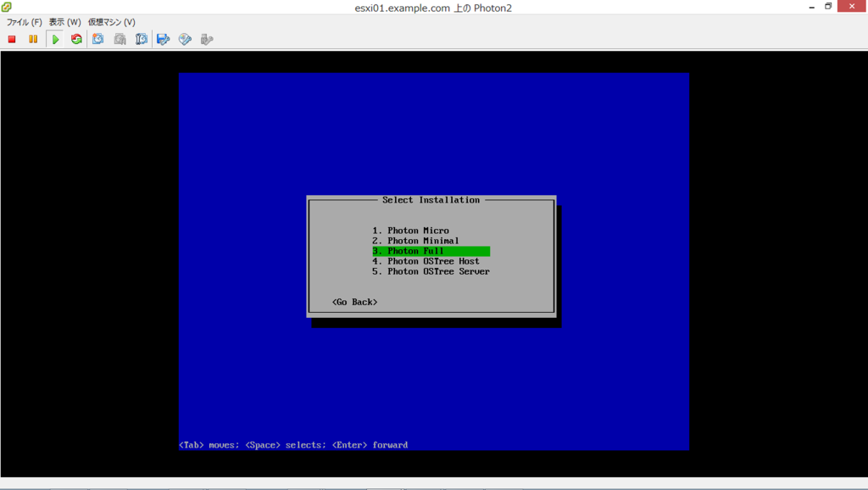Restore down the Photon2 console window
The height and width of the screenshot is (490, 868).
point(828,7)
